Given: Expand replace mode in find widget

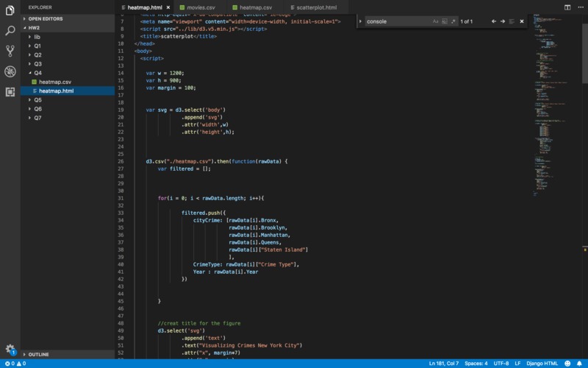Looking at the screenshot, I should tap(360, 21).
